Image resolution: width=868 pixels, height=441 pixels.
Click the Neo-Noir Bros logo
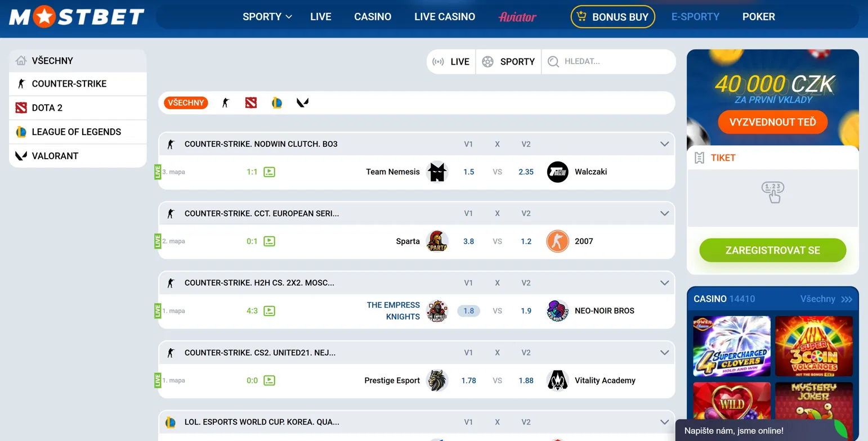(558, 311)
